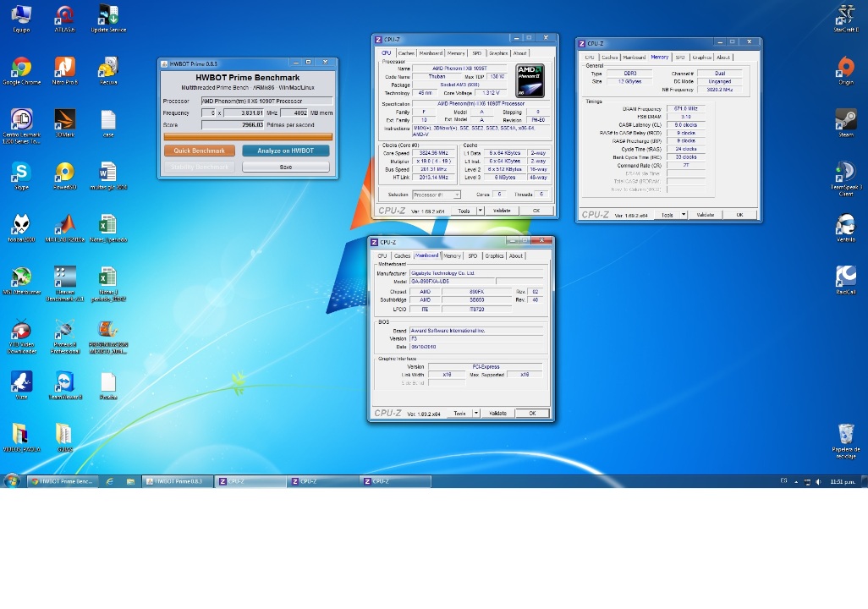
Task: Click the AMD Phenom II logo in CPU-Z
Action: 530,81
